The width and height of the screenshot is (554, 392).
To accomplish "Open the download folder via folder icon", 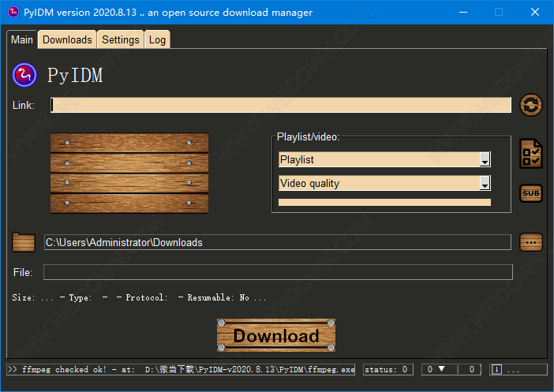I will 24,242.
